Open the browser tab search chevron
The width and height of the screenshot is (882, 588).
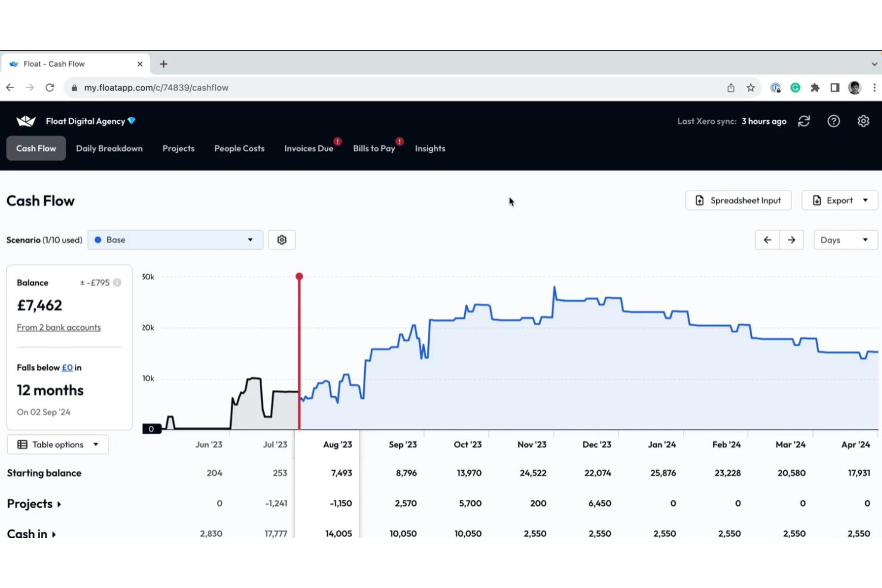(874, 64)
